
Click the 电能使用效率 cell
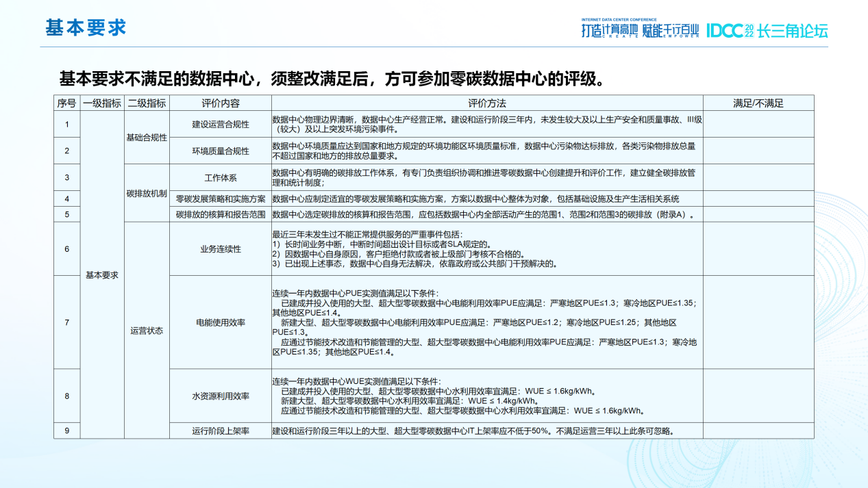tap(221, 322)
